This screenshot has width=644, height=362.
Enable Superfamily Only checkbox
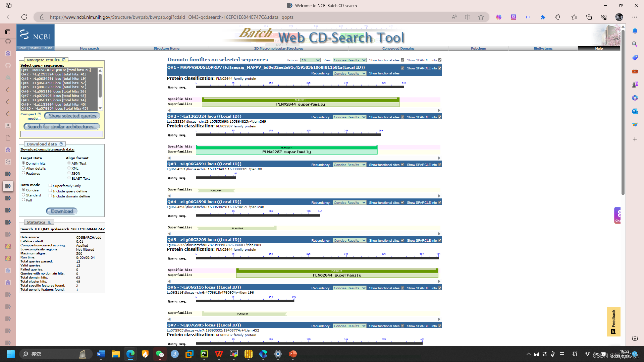click(x=50, y=185)
